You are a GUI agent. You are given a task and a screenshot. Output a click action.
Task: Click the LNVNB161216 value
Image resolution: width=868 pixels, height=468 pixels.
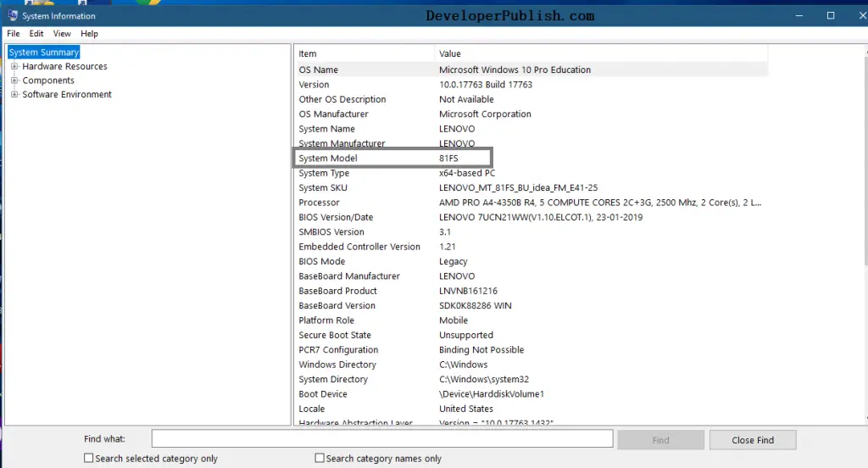click(x=468, y=291)
